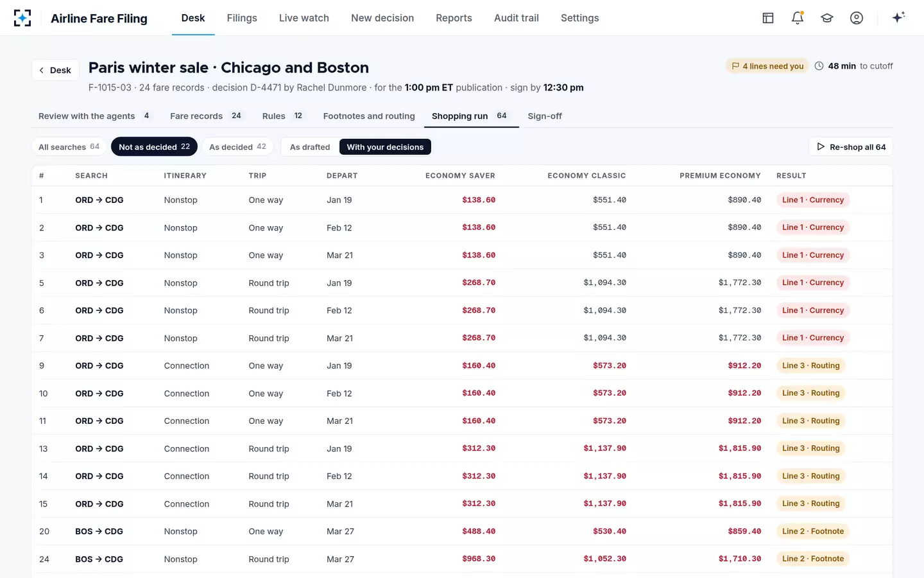924x578 pixels.
Task: Filter by All searches 64
Action: [69, 146]
